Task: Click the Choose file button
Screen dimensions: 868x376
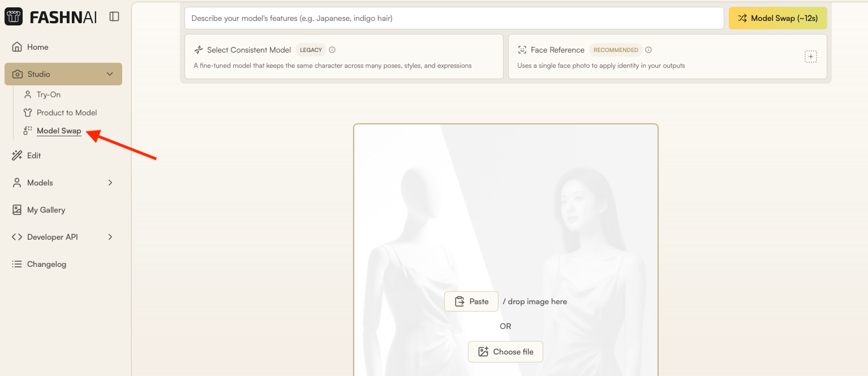Action: coord(505,352)
